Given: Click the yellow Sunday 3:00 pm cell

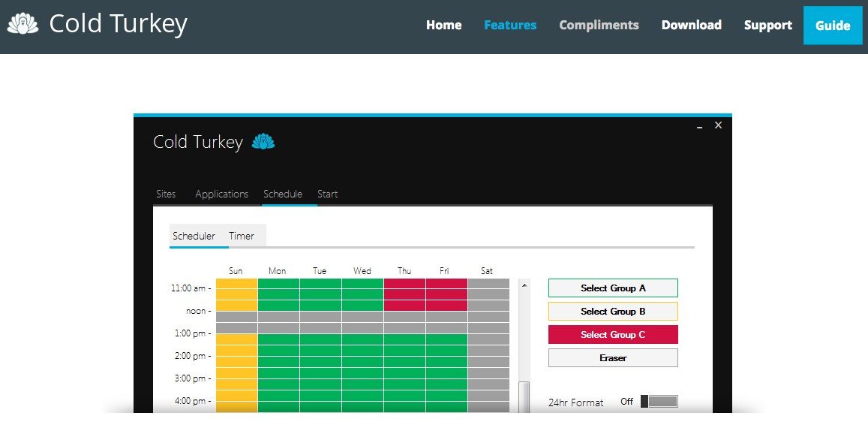Looking at the screenshot, I should (x=236, y=384).
